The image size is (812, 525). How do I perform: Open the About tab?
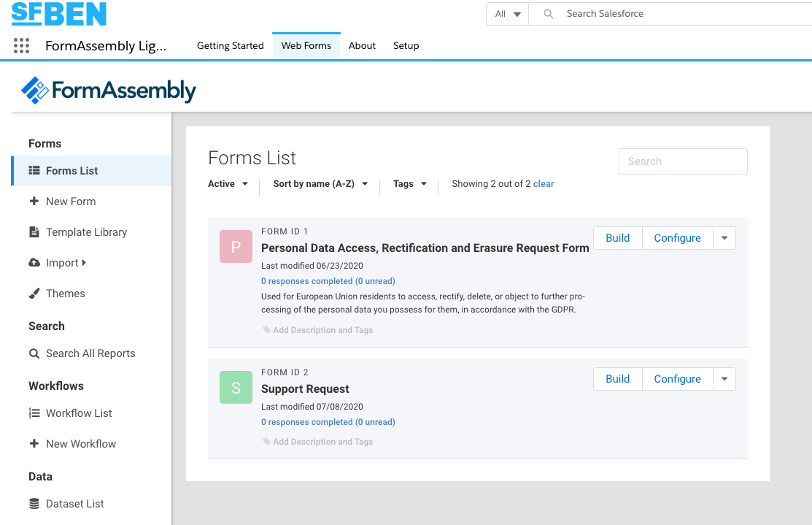point(362,45)
